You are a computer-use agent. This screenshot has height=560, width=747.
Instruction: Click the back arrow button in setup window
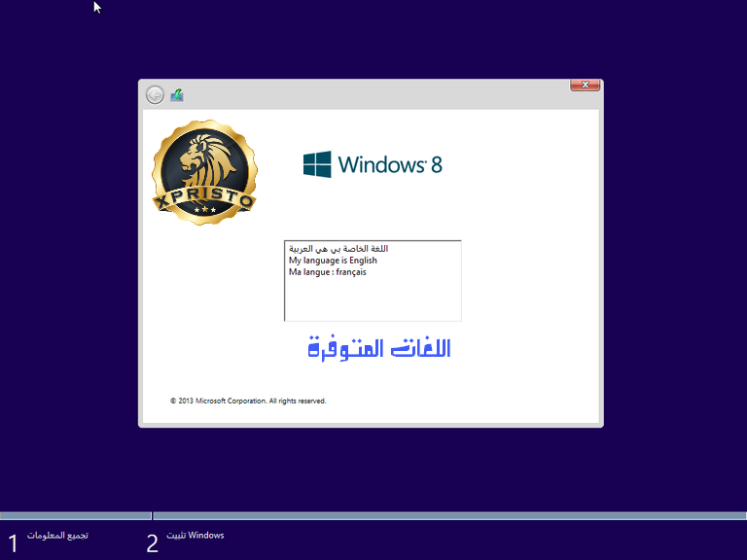(x=155, y=94)
